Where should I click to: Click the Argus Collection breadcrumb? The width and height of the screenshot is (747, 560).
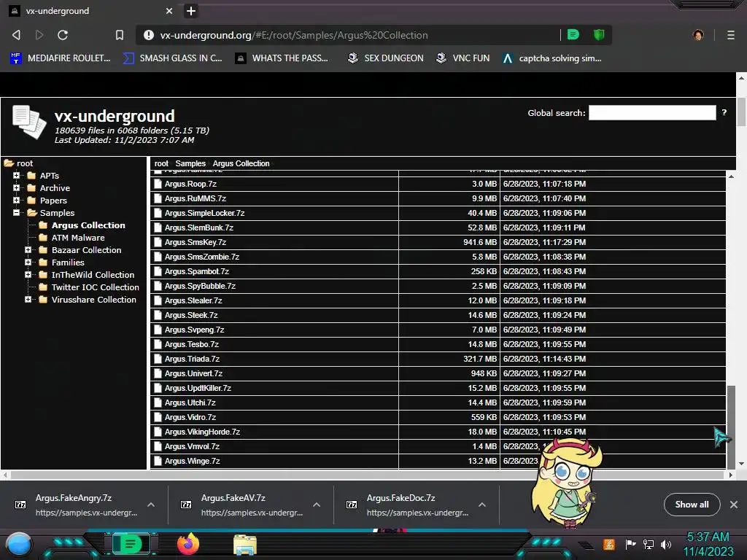[241, 163]
